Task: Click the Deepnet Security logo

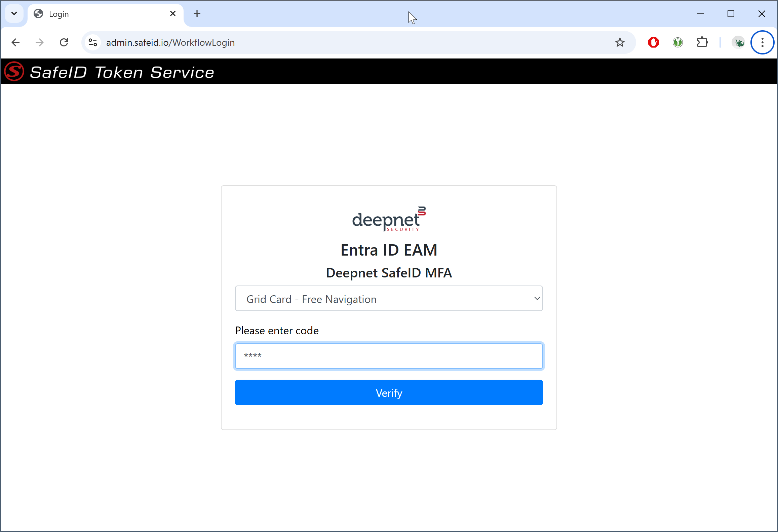Action: click(389, 219)
